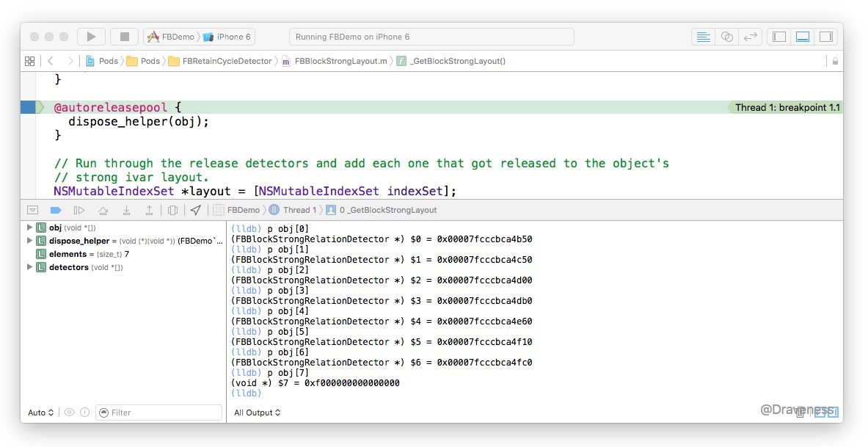This screenshot has height=447, width=868.
Task: Deactivate breakpoints in the debug bar
Action: click(55, 210)
